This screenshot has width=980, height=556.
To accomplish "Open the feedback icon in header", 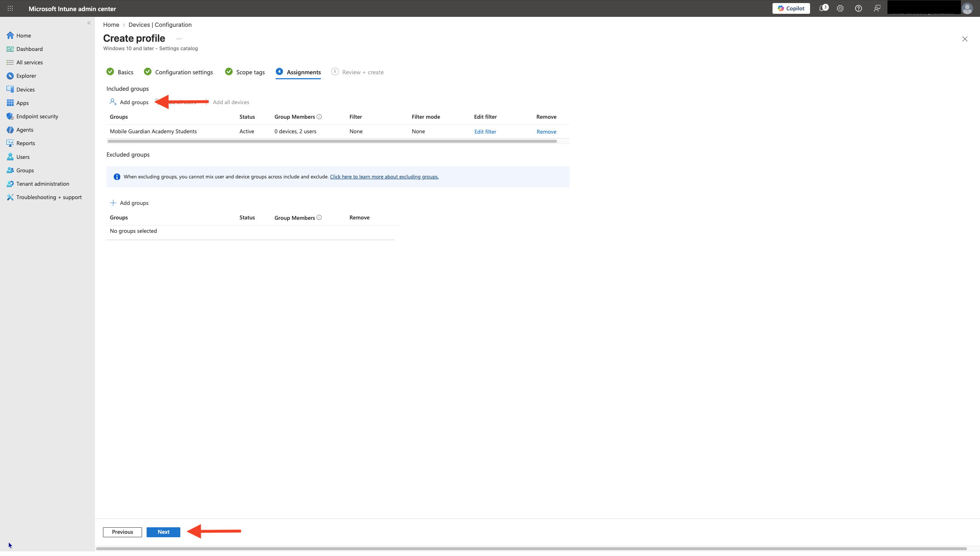I will click(877, 8).
